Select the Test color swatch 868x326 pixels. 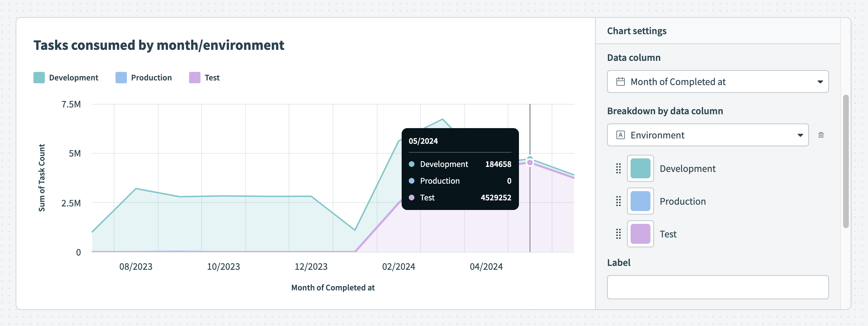(640, 234)
